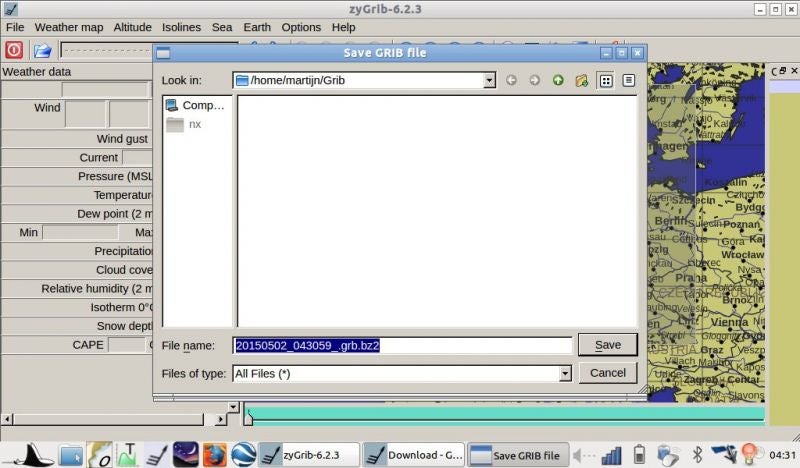Screen dimensions: 800x468
Task: Go back in the Save dialog navigation
Action: point(511,80)
